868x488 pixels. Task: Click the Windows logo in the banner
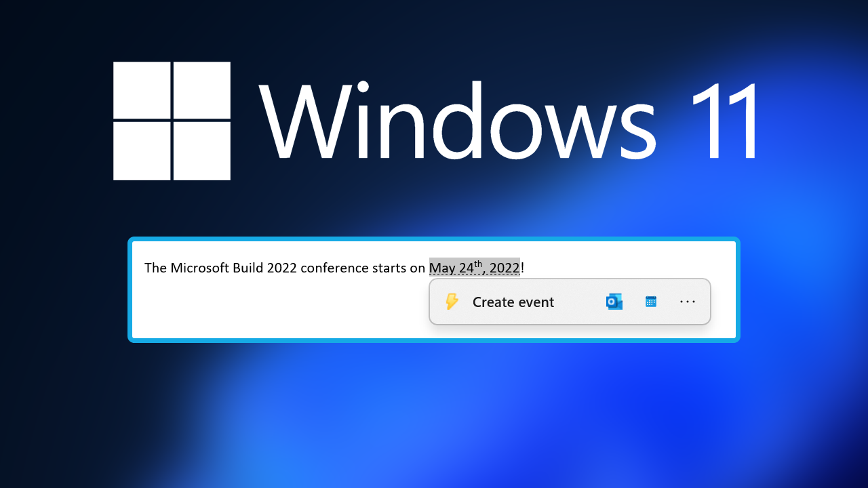(172, 121)
